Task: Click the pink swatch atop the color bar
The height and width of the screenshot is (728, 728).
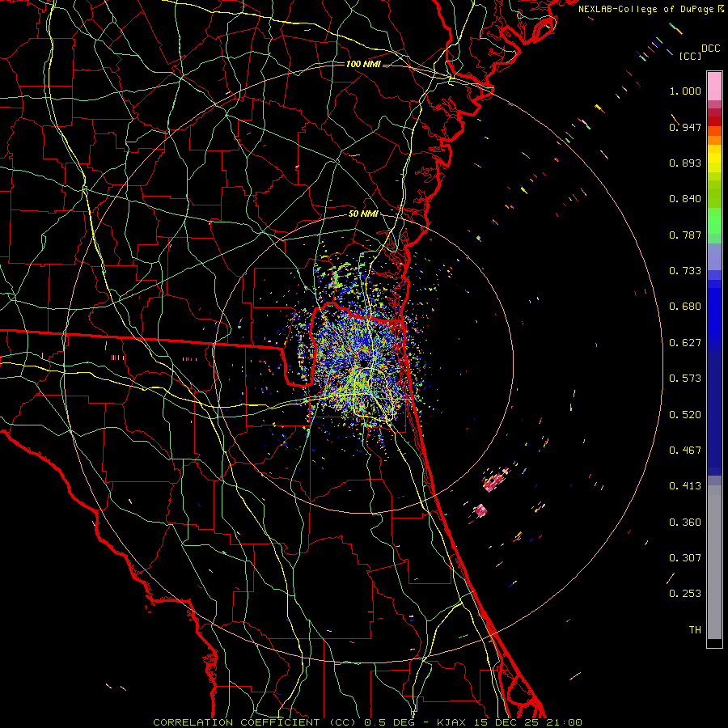Action: [714, 87]
